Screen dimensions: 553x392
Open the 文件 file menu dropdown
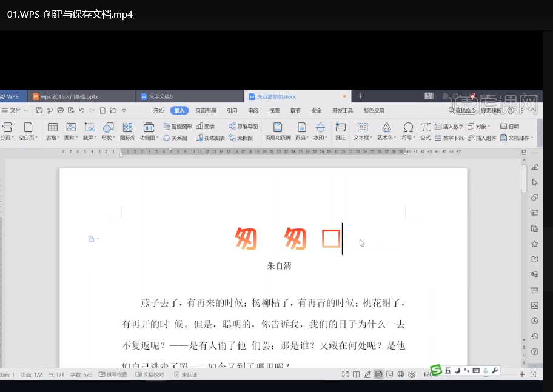pyautogui.click(x=15, y=110)
